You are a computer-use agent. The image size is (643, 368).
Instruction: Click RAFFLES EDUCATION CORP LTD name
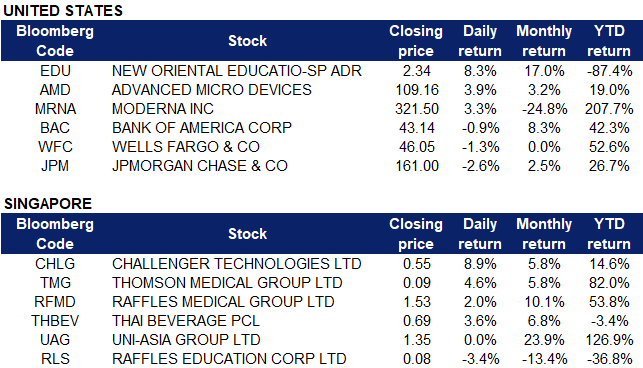coord(229,359)
